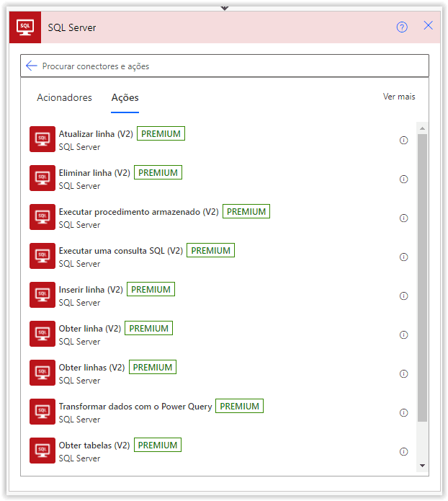This screenshot has width=448, height=501.
Task: Click the Inserir linha (V2) SQL icon
Action: 42,295
